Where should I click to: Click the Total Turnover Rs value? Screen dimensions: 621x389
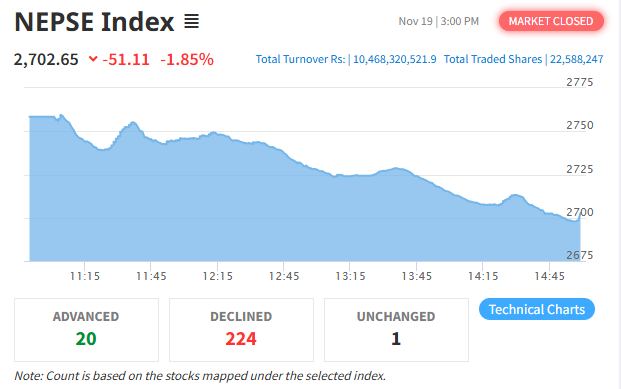coord(394,59)
